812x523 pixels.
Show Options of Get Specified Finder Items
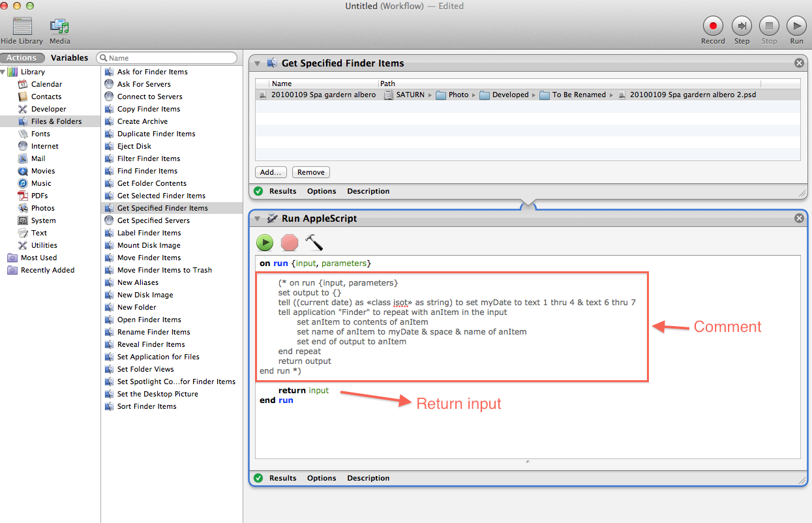point(322,191)
